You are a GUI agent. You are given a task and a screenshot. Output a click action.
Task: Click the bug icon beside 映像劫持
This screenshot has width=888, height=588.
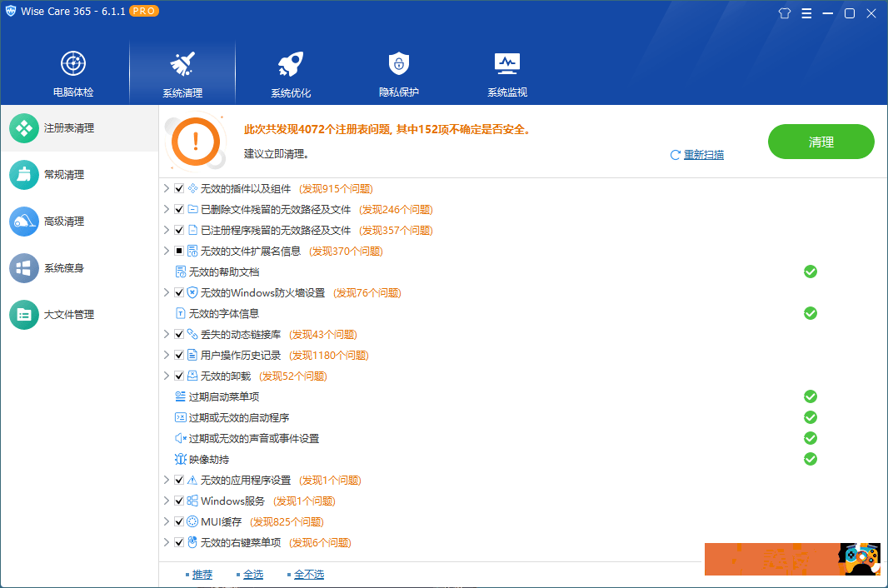coord(181,459)
